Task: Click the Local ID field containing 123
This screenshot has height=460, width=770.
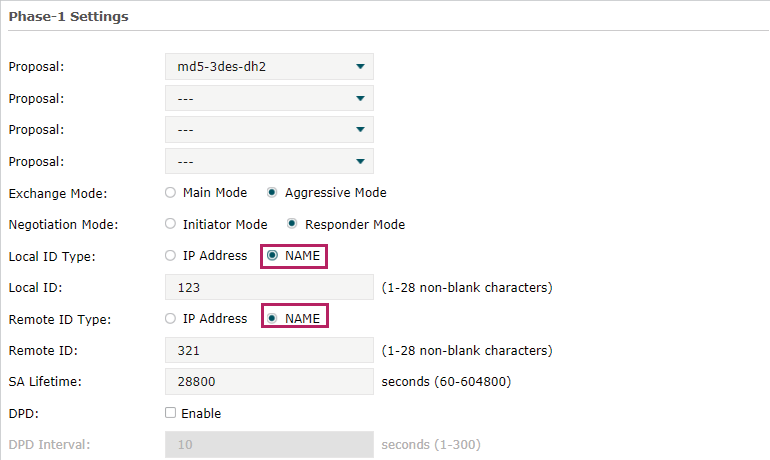Action: [268, 288]
